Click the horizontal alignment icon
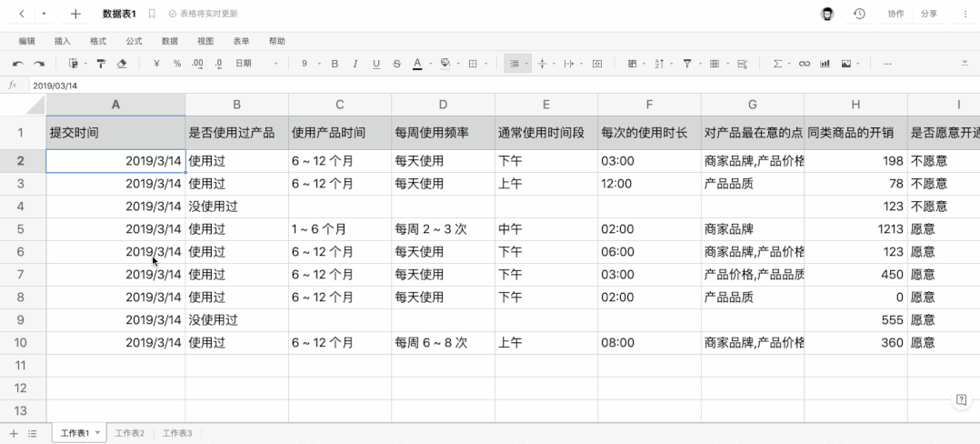This screenshot has width=980, height=444. coord(515,63)
